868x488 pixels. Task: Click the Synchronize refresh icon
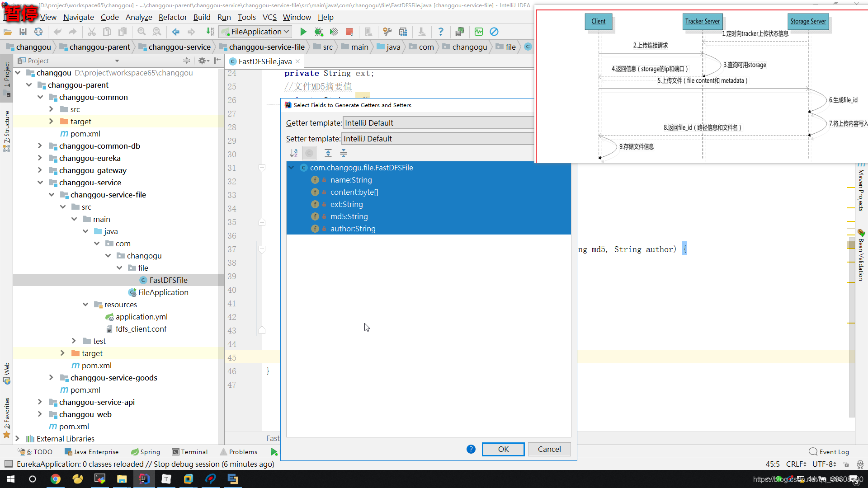[38, 32]
